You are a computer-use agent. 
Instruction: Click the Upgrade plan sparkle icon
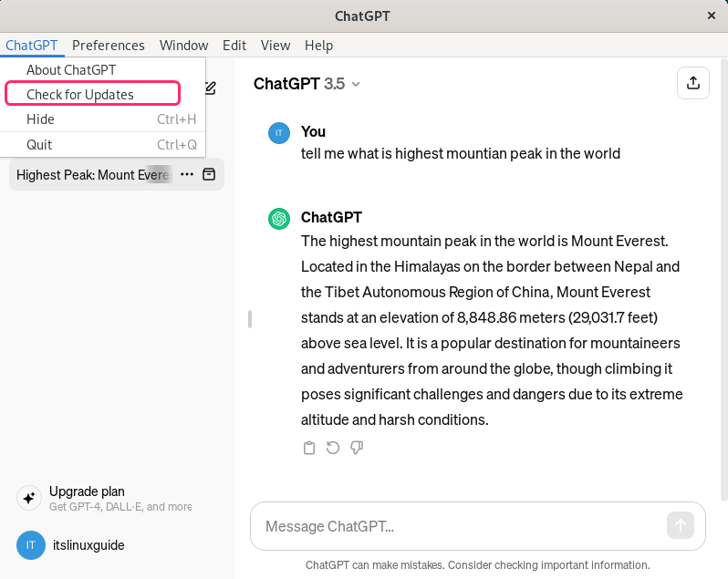28,498
